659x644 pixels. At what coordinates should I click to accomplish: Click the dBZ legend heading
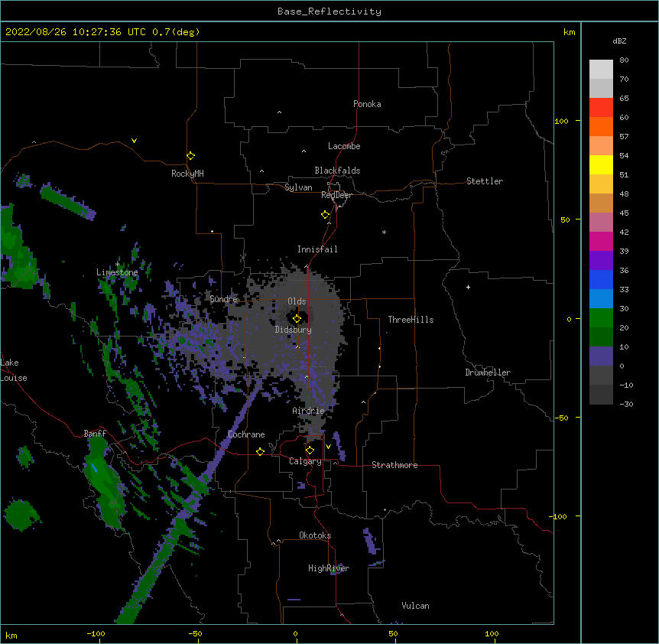(619, 41)
